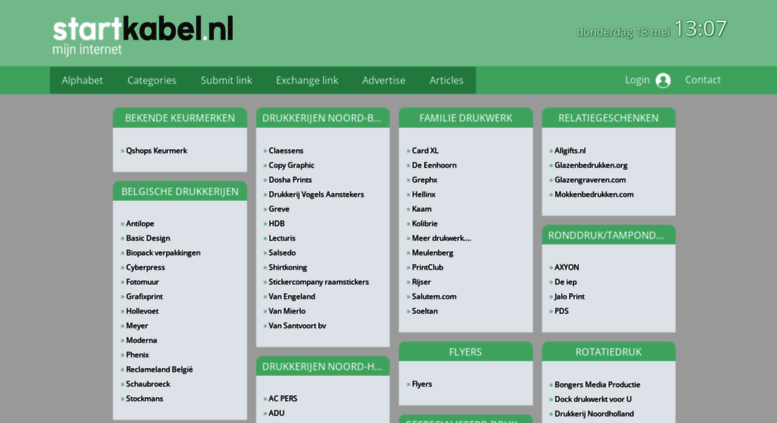Click the user profile icon beside Login
This screenshot has width=777, height=423.
click(663, 80)
